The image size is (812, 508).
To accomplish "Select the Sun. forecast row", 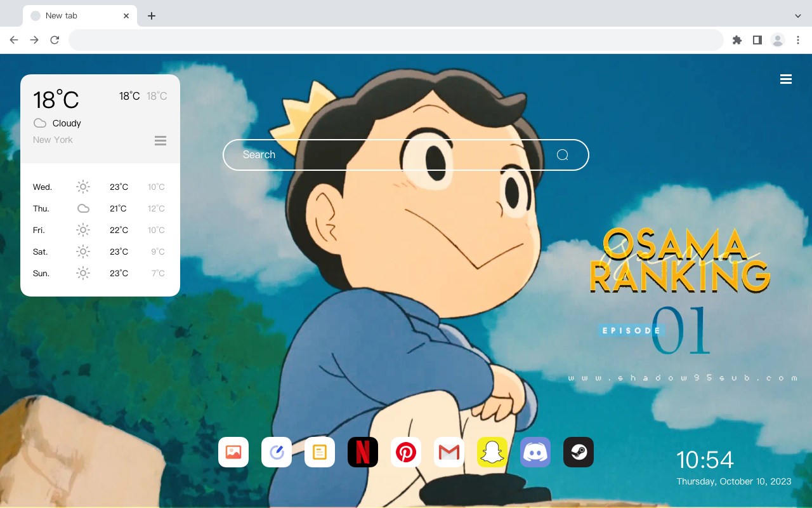I will tap(100, 273).
